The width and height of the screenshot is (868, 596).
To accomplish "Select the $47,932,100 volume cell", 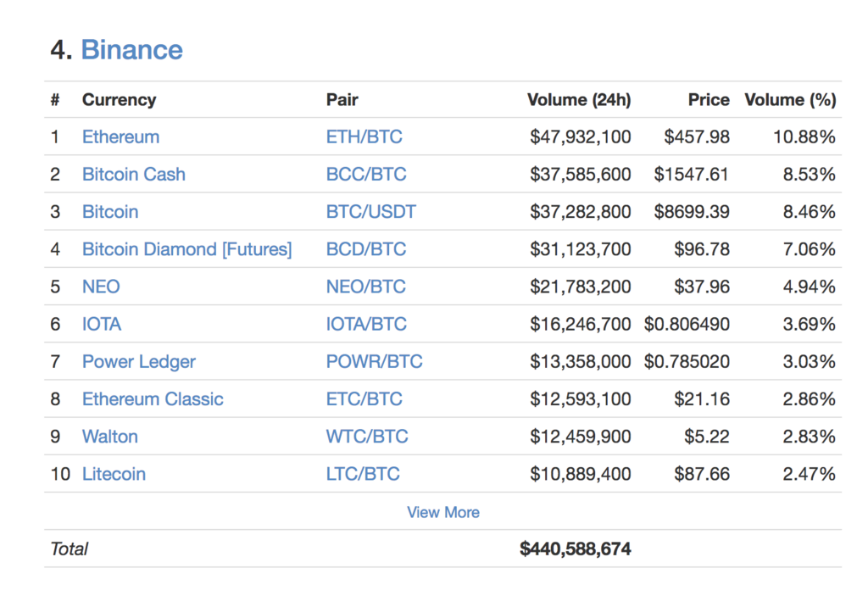I will pyautogui.click(x=580, y=136).
